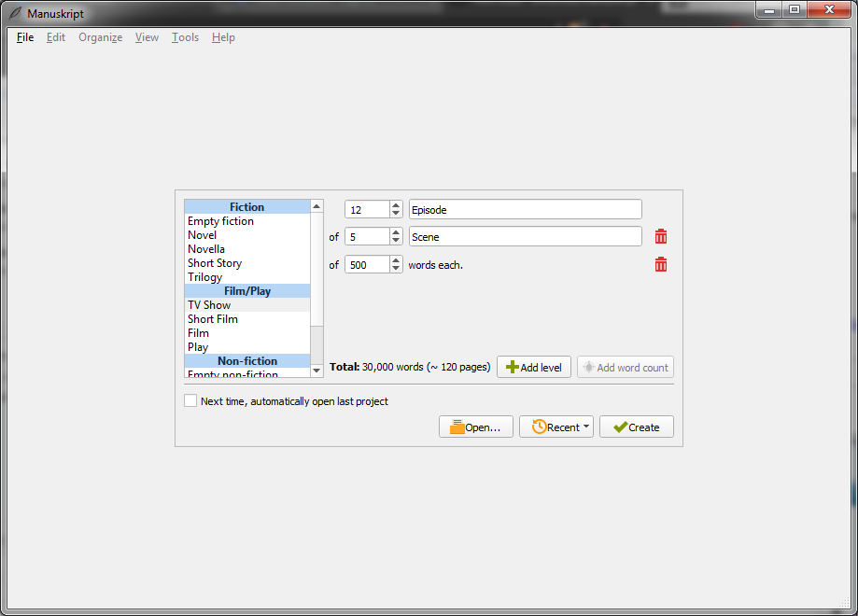The width and height of the screenshot is (858, 616).
Task: Select the Trilogy template
Action: coord(204,276)
